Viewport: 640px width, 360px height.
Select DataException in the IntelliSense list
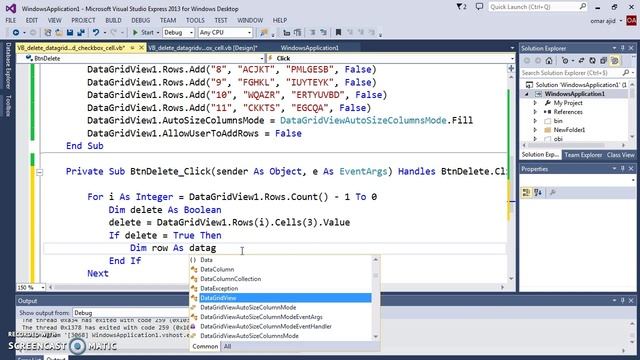pyautogui.click(x=219, y=289)
